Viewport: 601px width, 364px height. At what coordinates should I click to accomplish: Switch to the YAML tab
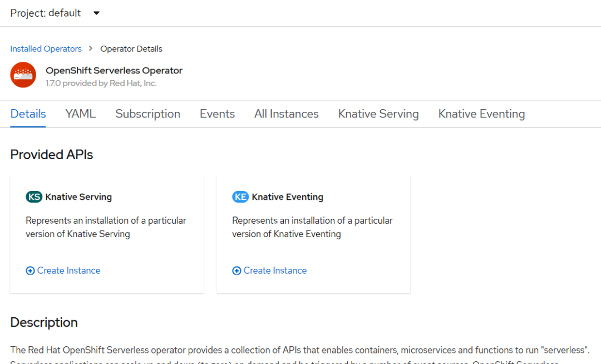(x=81, y=114)
